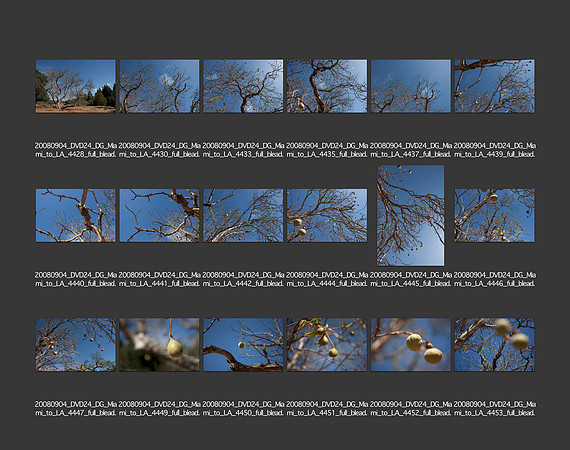Choose the thumbnail labeled 4437
The width and height of the screenshot is (570, 450).
pyautogui.click(x=411, y=86)
